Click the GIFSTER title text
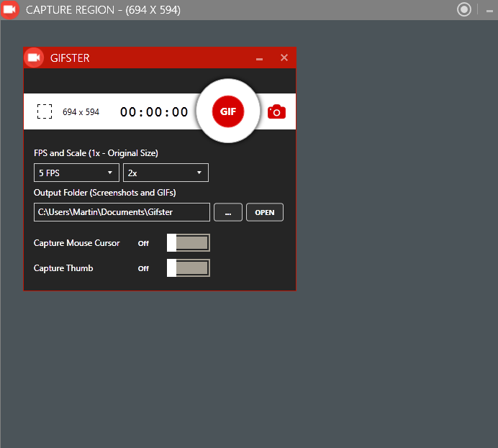Image resolution: width=498 pixels, height=448 pixels. (x=70, y=58)
